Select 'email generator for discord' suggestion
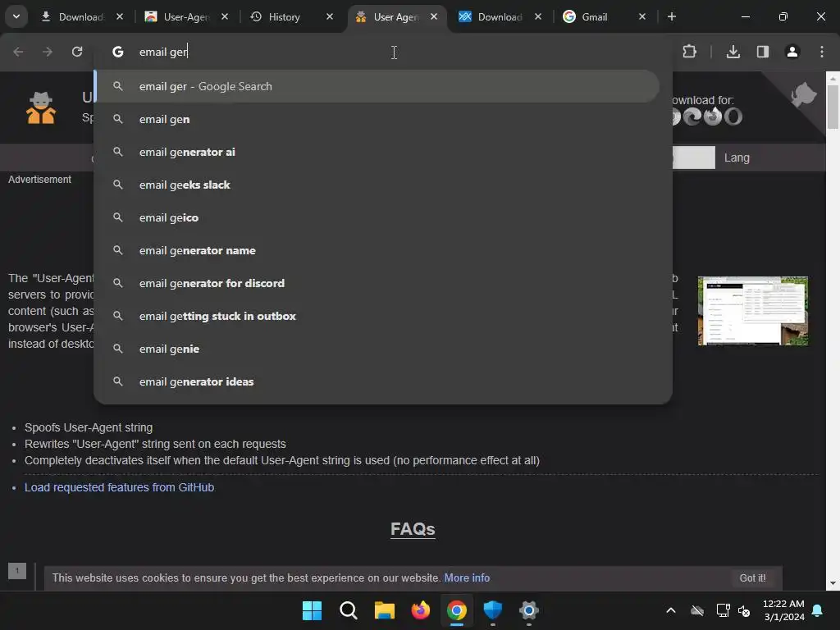The height and width of the screenshot is (630, 840). click(377, 283)
